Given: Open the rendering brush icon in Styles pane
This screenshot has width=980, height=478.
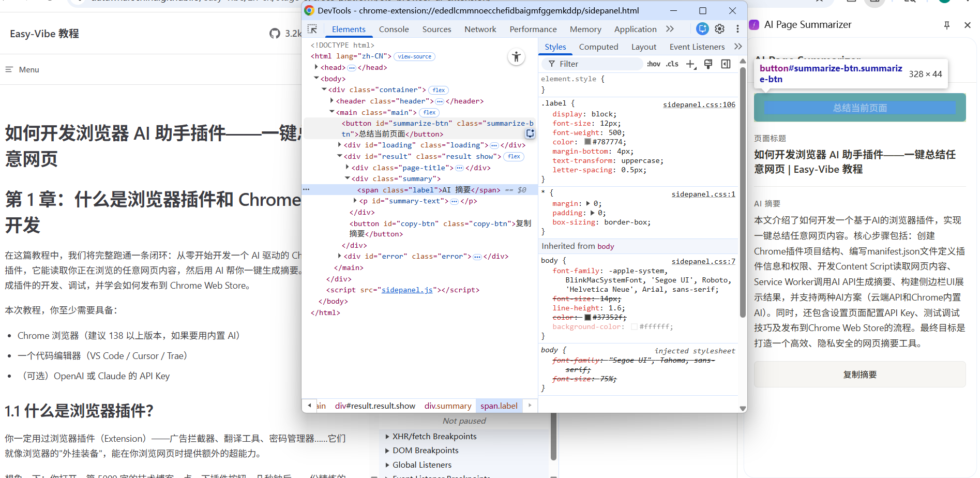Looking at the screenshot, I should coord(708,64).
